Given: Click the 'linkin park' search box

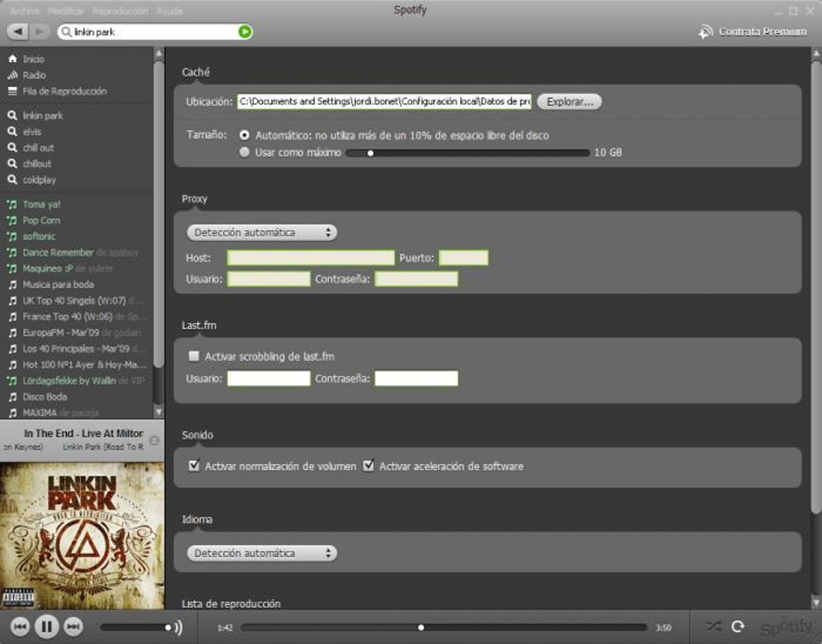Looking at the screenshot, I should pyautogui.click(x=155, y=32).
